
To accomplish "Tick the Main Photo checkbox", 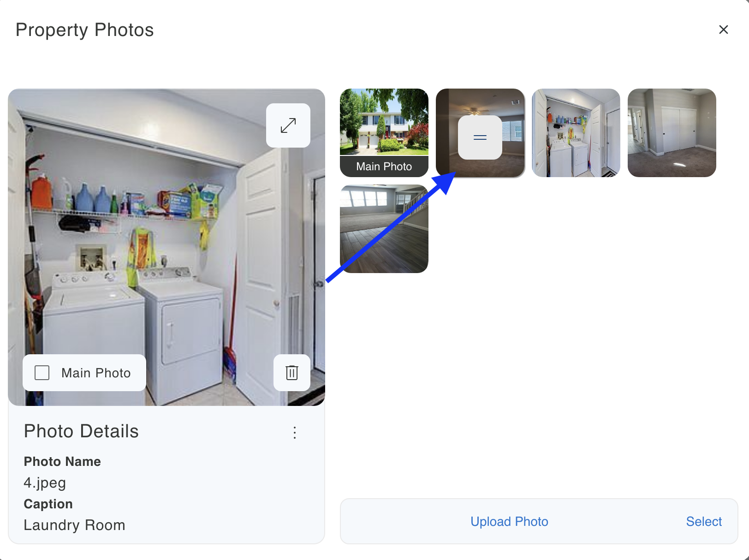I will 42,373.
